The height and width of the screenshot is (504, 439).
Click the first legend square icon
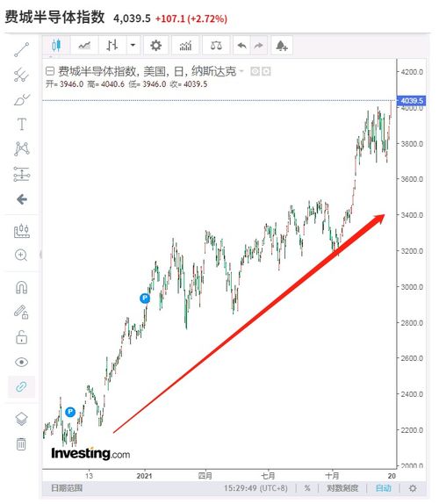pyautogui.click(x=255, y=71)
